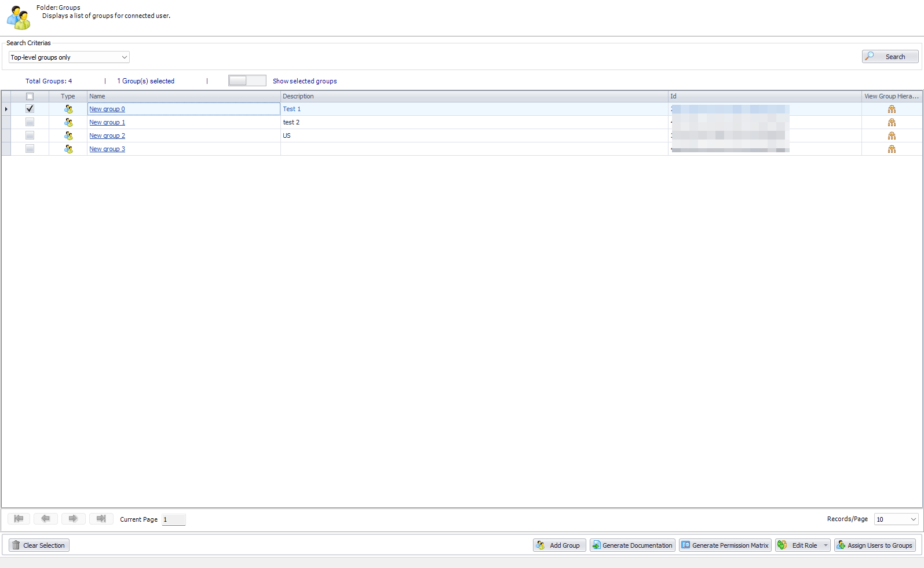The width and height of the screenshot is (924, 568).
Task: Open the Records/Page dropdown
Action: [x=896, y=519]
